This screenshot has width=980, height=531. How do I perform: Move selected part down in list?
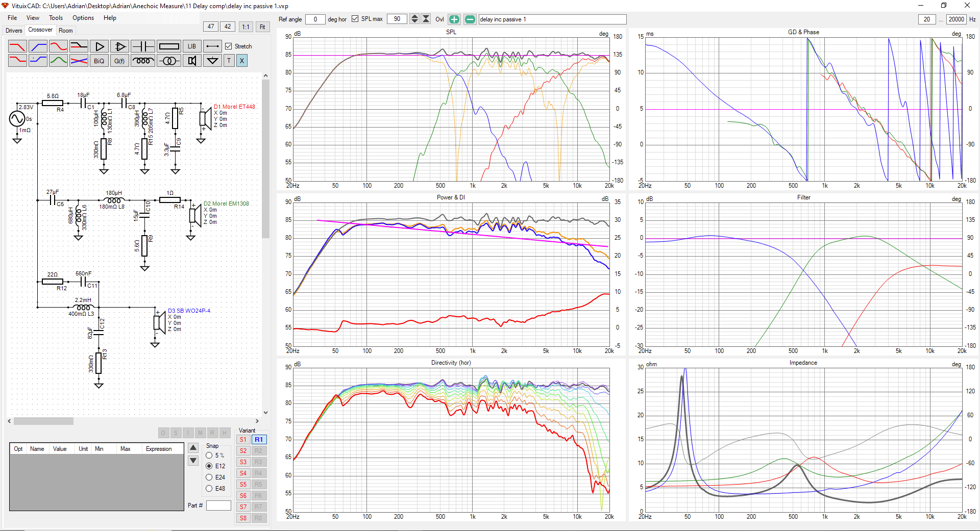(x=193, y=461)
